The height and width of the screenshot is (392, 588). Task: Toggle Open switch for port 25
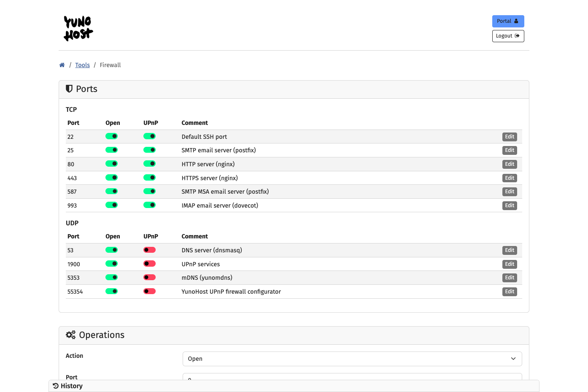(x=112, y=150)
